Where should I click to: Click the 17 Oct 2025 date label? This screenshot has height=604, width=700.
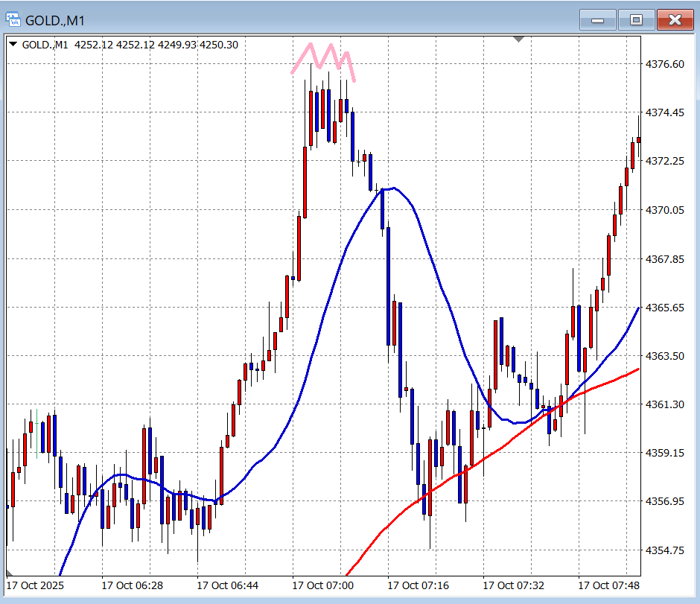[x=36, y=585]
